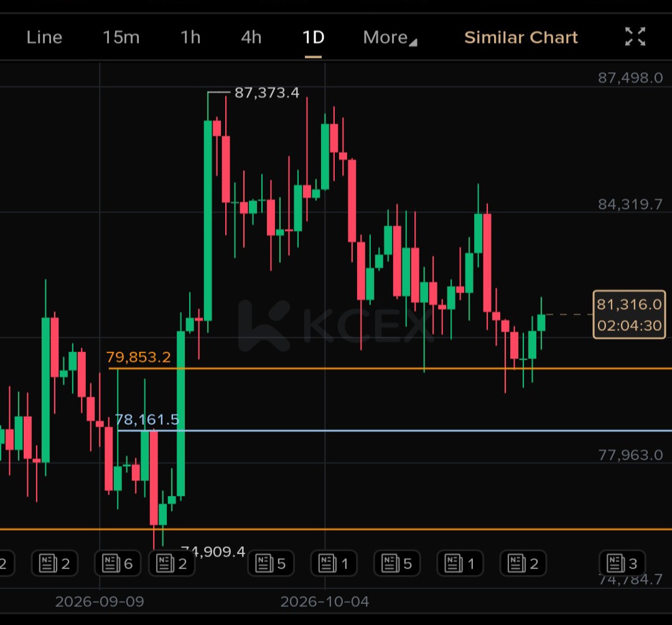
Task: Open first news icon labeled 1
Action: (x=334, y=563)
